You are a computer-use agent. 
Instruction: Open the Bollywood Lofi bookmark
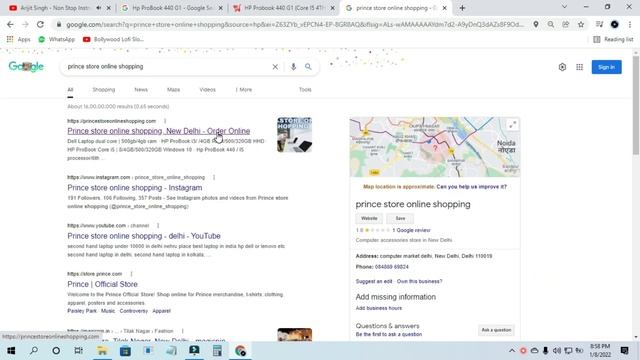pyautogui.click(x=113, y=39)
